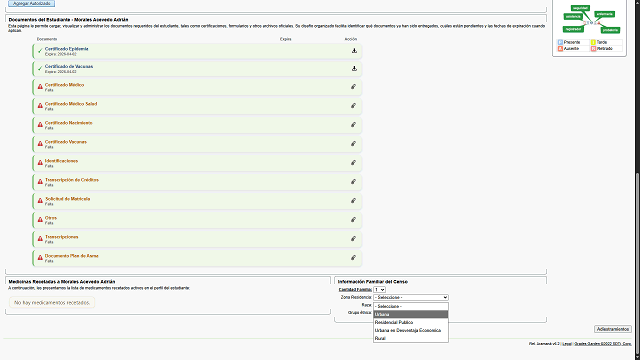
Task: Open the Transcripción de Créditos link
Action: [72, 180]
